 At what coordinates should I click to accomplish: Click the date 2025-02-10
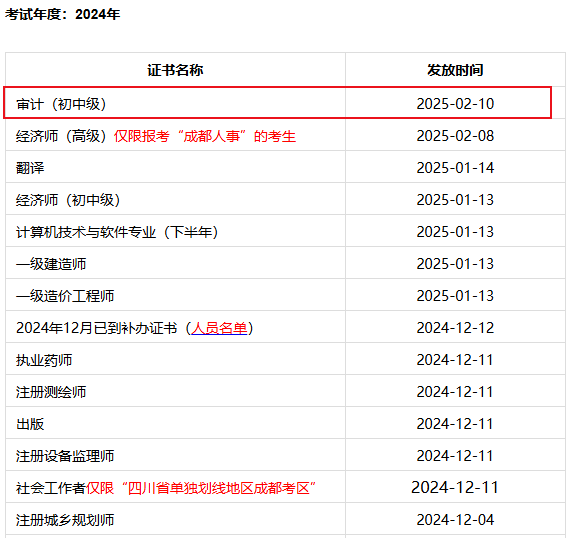(455, 104)
